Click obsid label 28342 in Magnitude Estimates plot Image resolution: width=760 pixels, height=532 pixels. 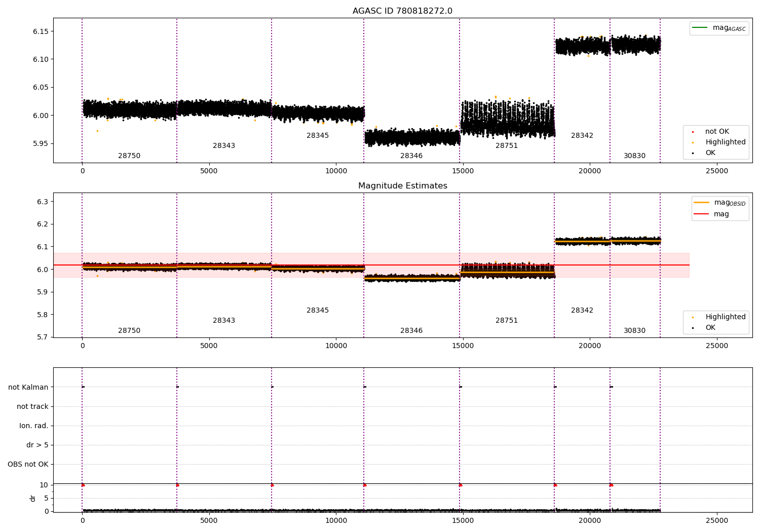(582, 311)
